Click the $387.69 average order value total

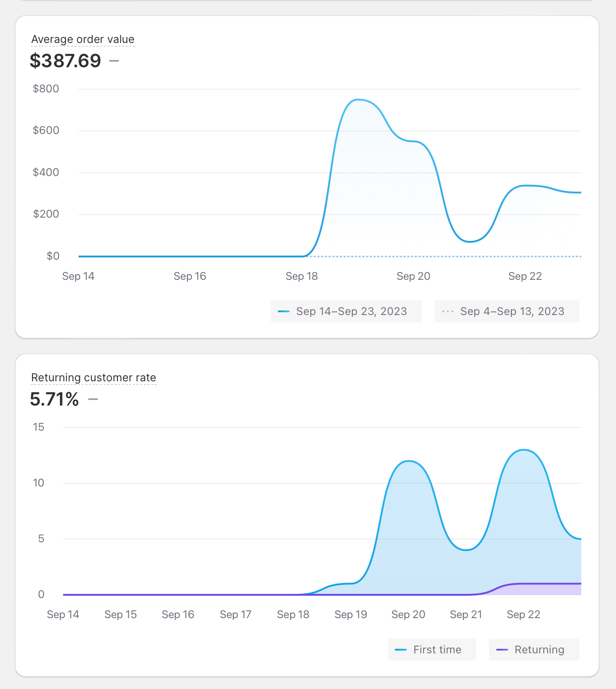pyautogui.click(x=65, y=61)
